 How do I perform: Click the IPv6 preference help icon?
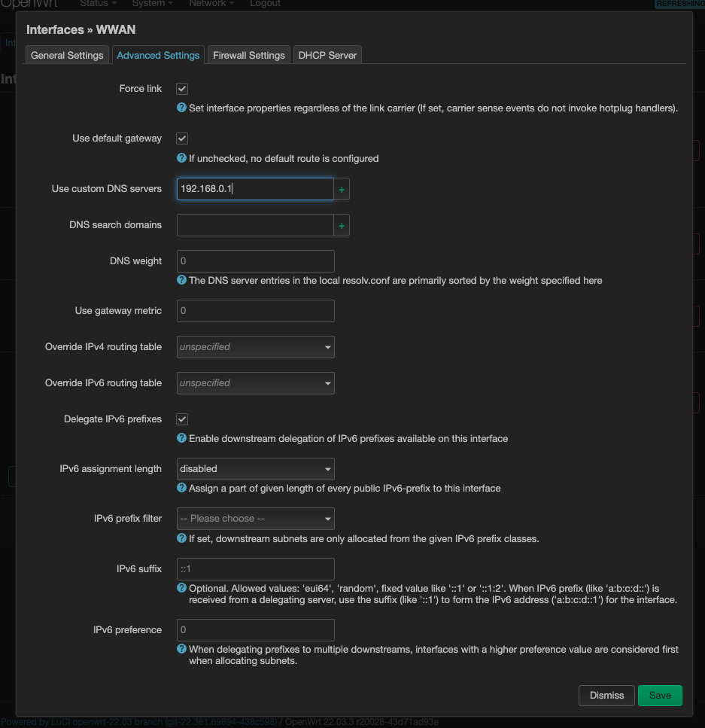tap(181, 649)
